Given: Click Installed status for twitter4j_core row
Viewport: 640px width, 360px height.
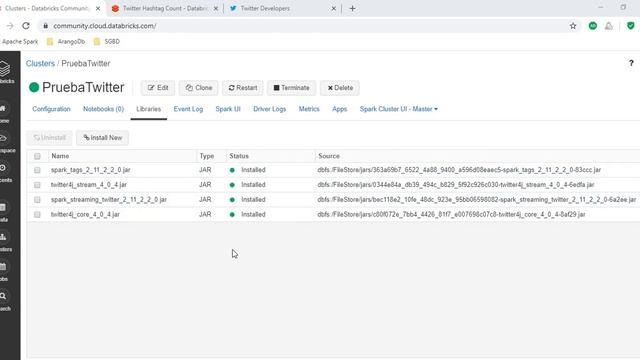Looking at the screenshot, I should [253, 214].
